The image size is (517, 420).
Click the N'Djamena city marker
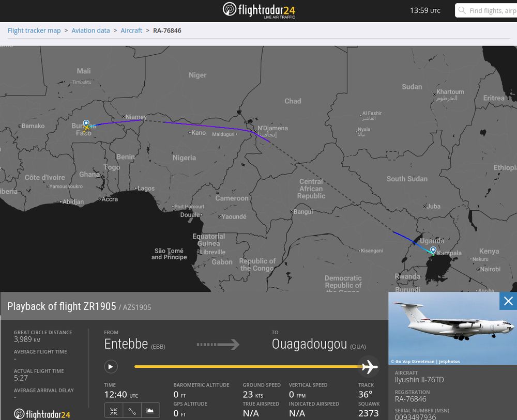[255, 131]
